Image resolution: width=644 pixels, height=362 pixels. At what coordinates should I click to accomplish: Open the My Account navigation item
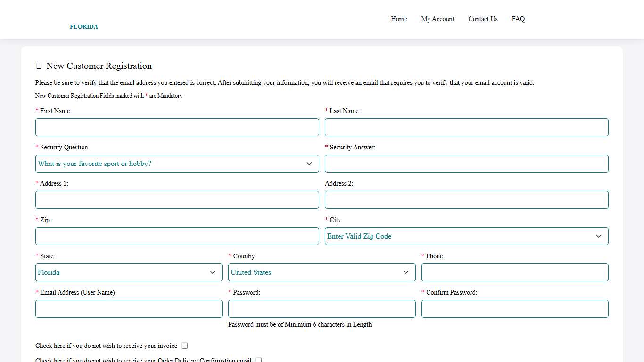[438, 19]
